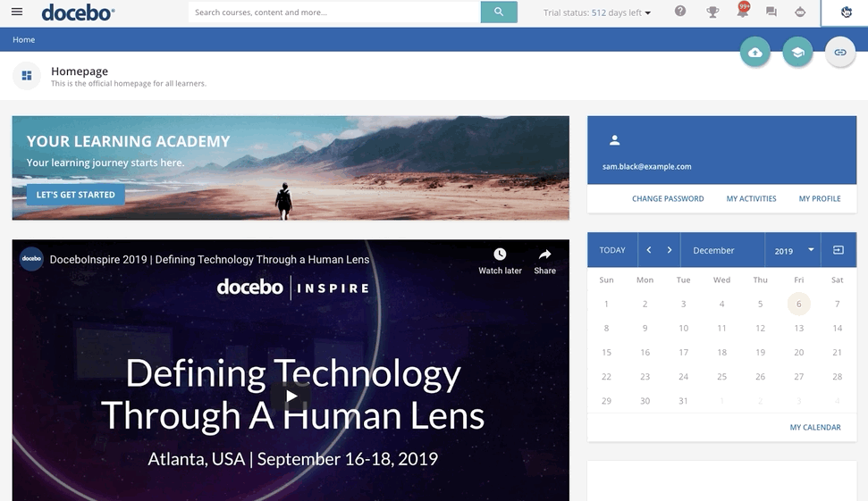Open the gamification trophy icon
This screenshot has height=501, width=868.
pos(712,12)
